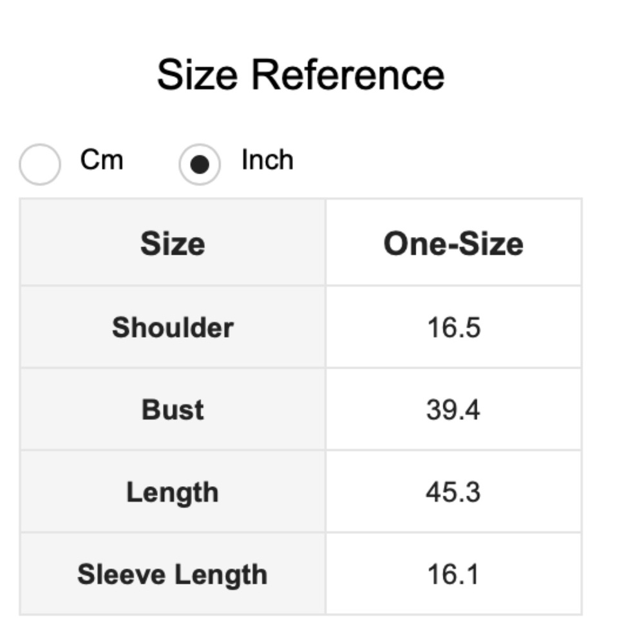Click the 'Bust' row label
644x644 pixels.
point(173,410)
